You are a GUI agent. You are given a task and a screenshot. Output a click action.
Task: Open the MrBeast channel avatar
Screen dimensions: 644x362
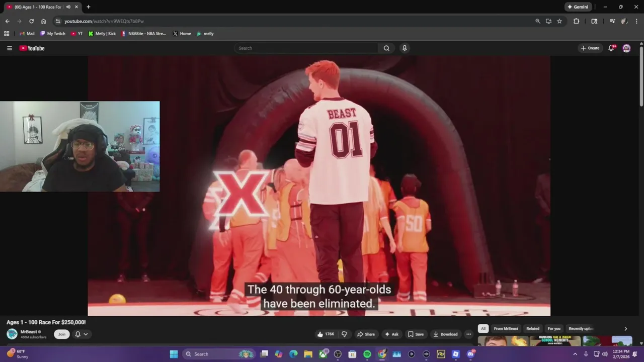12,334
